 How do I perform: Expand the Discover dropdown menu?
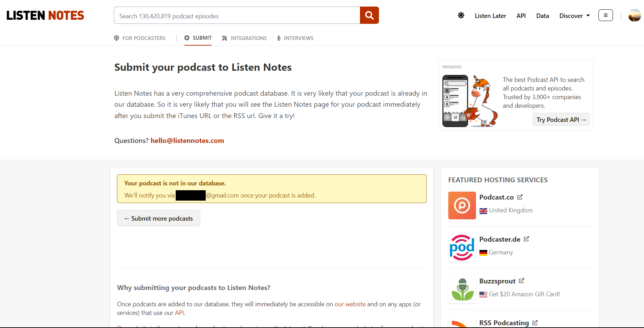point(575,16)
